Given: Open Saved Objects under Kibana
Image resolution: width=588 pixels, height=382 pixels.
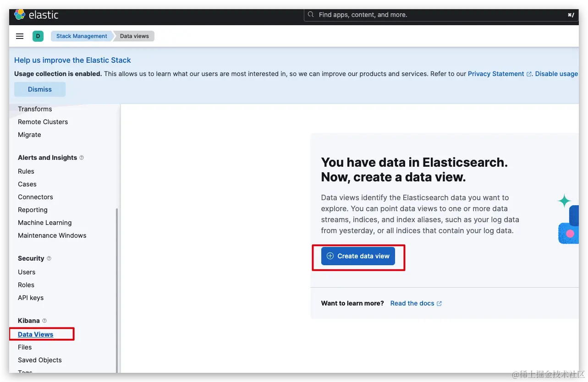Looking at the screenshot, I should click(x=39, y=360).
